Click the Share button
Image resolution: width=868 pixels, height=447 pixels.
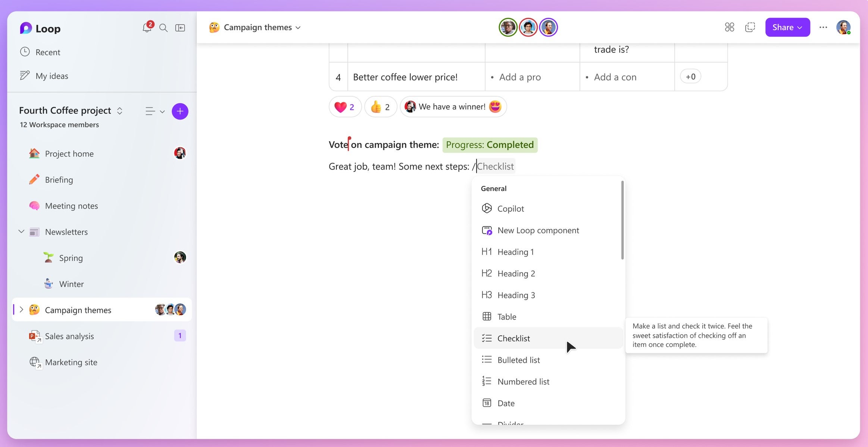tap(787, 27)
